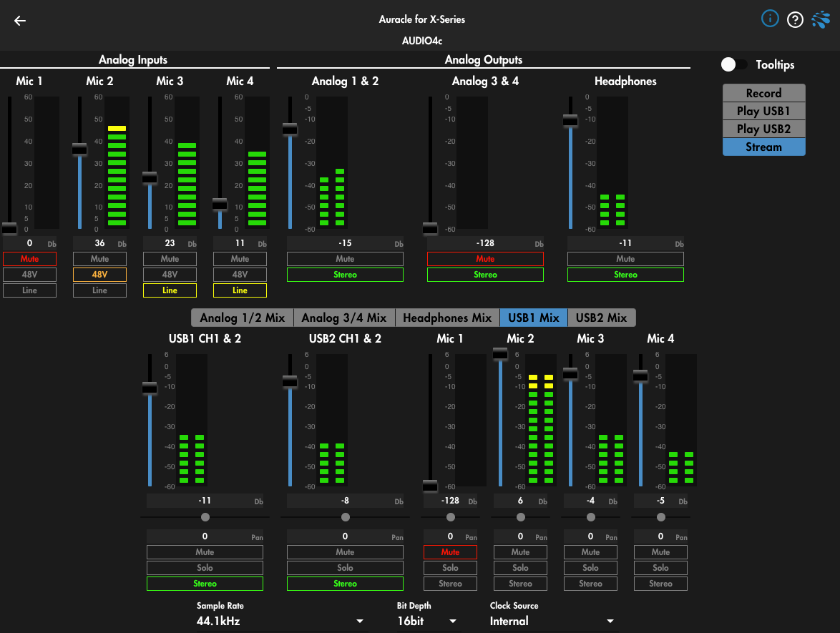Enable Stereo for Mic 3 mix channel
840x633 pixels.
[590, 584]
